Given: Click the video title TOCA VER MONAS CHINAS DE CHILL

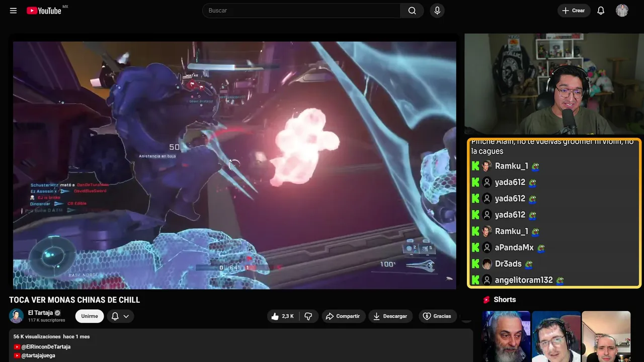Looking at the screenshot, I should pos(74,300).
